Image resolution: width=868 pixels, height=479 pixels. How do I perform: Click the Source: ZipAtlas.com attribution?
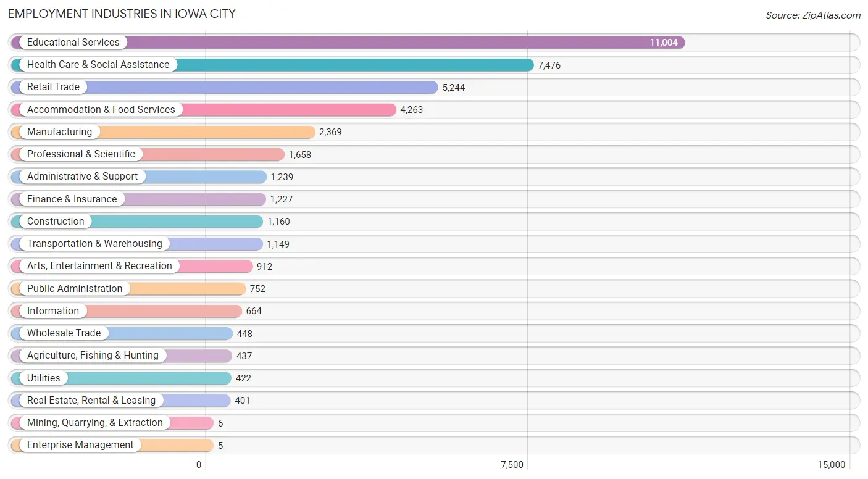tap(813, 15)
